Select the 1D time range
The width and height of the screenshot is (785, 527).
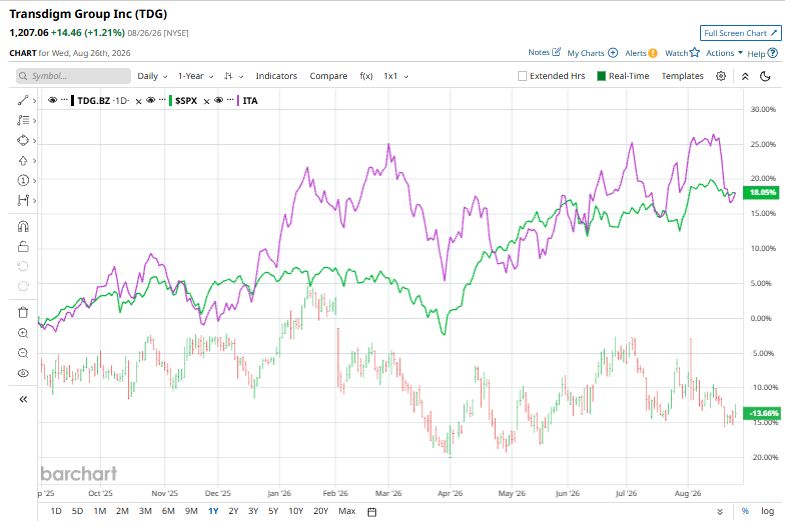56,511
